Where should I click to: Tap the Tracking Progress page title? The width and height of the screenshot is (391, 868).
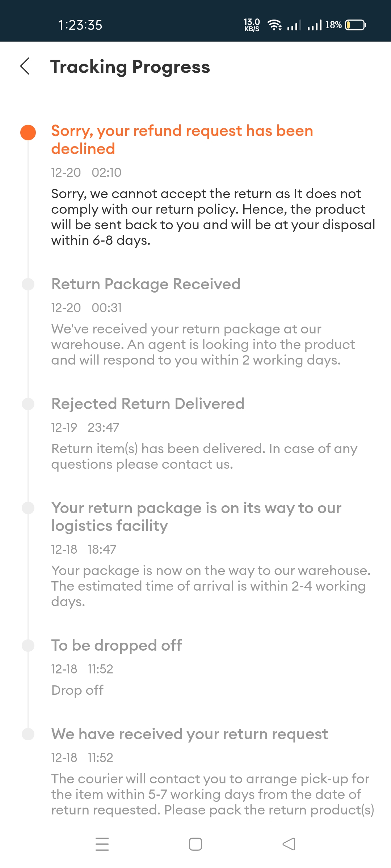click(130, 67)
